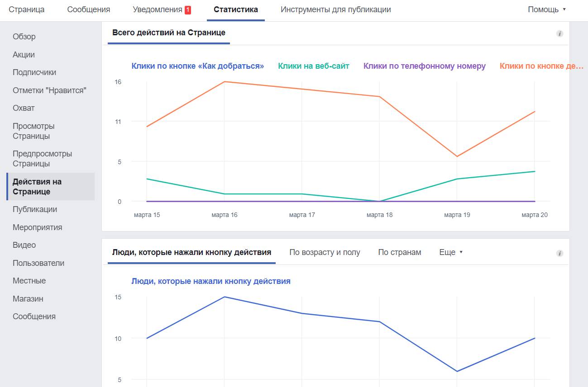The image size is (588, 387).
Task: Open 'Инструменты для публикации' tab
Action: [335, 9]
